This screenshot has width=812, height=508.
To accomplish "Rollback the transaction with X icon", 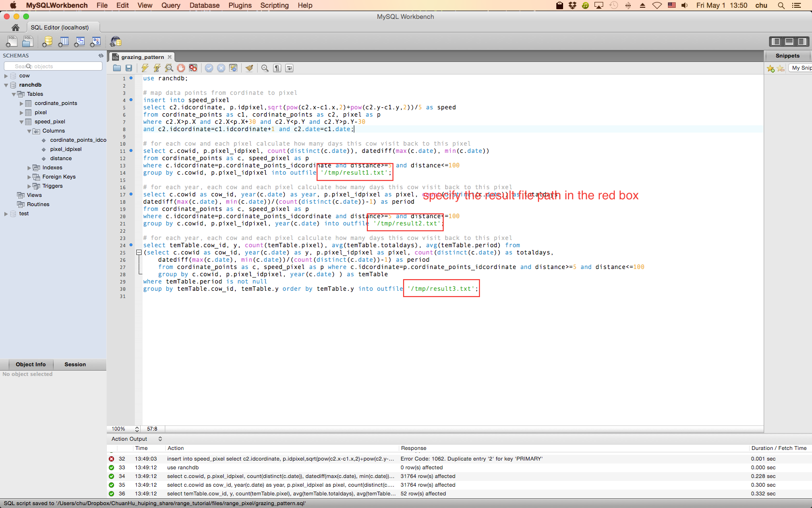I will [221, 68].
